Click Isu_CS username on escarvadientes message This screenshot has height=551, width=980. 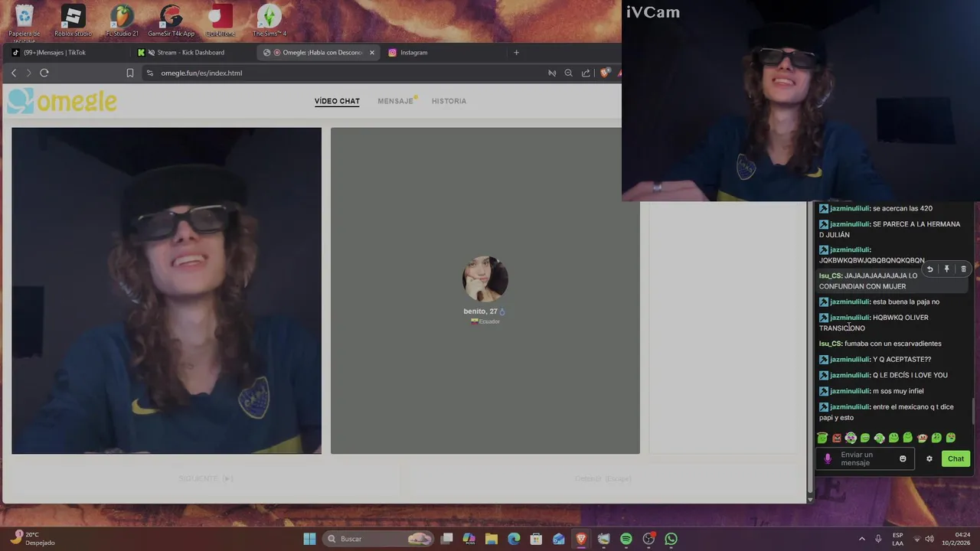coord(830,344)
